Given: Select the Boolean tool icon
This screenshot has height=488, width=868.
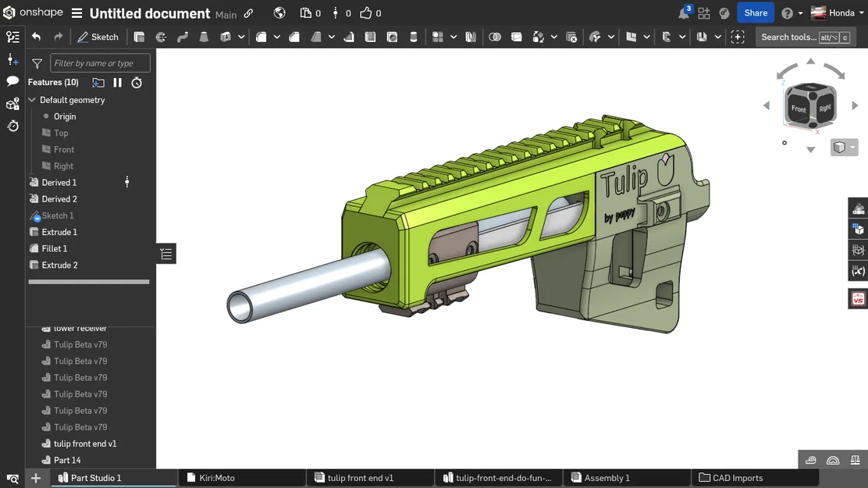Looking at the screenshot, I should click(495, 37).
